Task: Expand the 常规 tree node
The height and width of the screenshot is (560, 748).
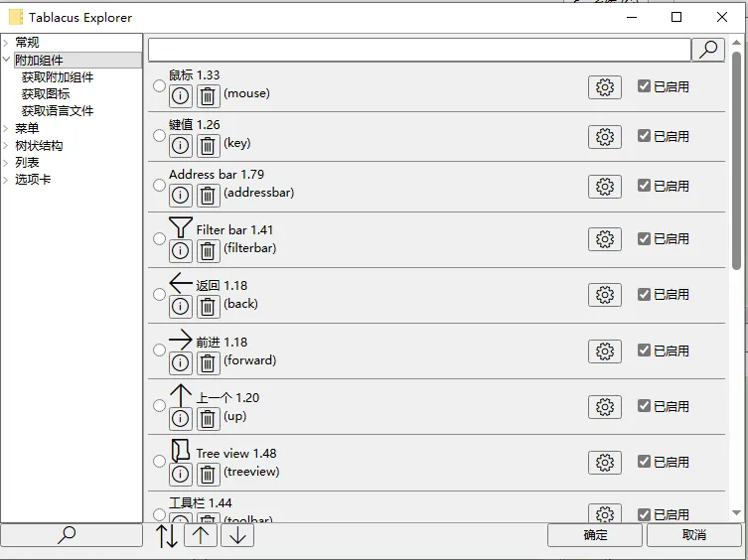Action: [6, 43]
